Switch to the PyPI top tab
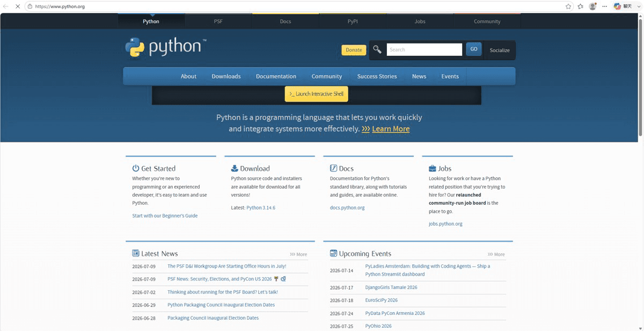 353,21
